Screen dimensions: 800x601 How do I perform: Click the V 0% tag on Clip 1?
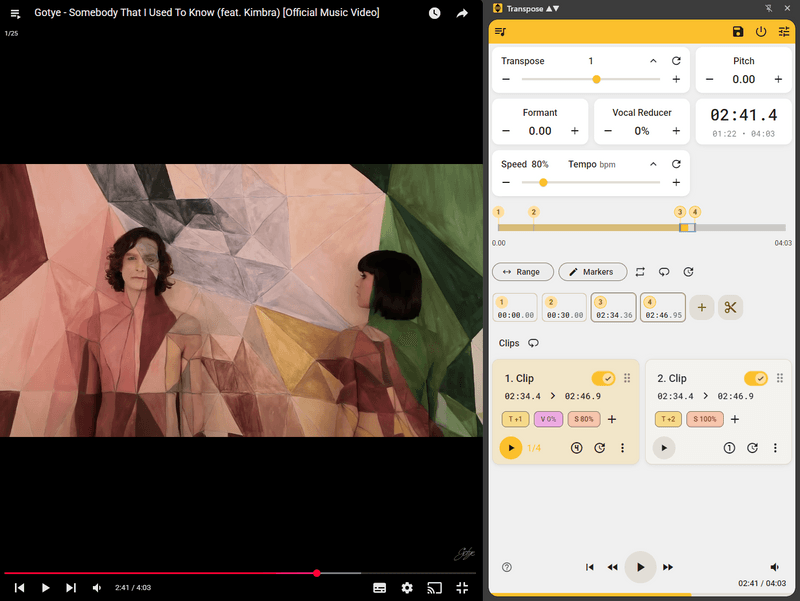click(x=548, y=419)
